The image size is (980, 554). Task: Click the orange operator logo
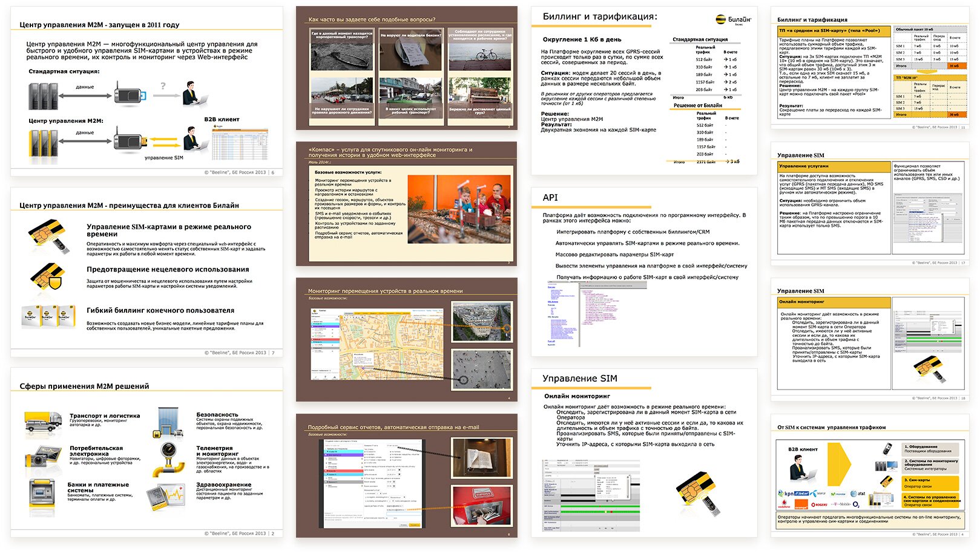(801, 503)
